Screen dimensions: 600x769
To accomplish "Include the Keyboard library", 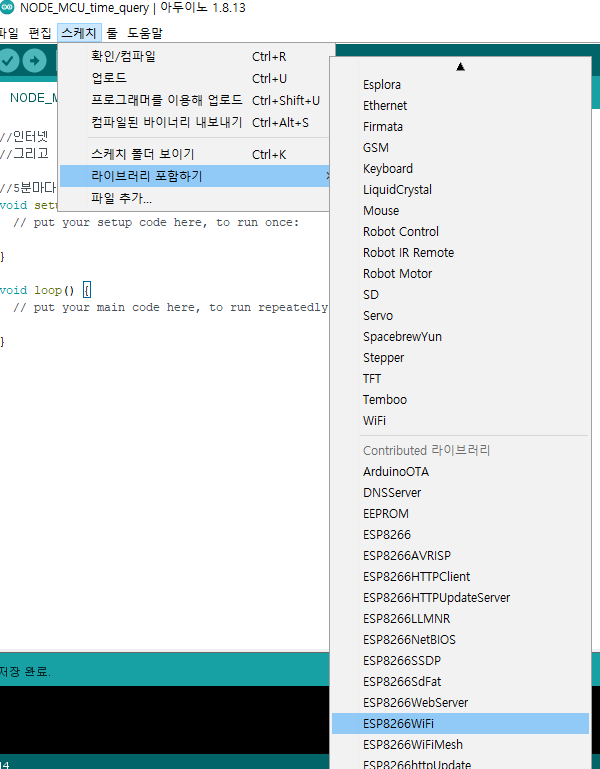I will (x=460, y=169).
